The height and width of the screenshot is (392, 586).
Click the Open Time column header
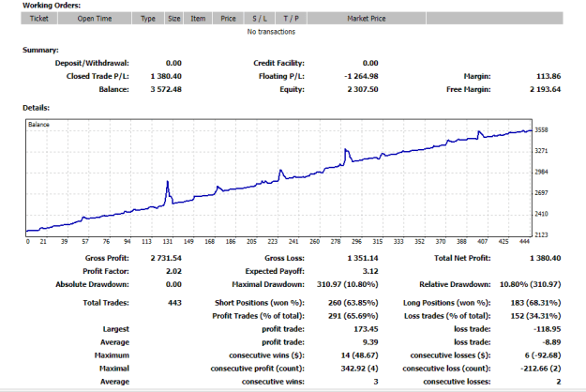95,19
